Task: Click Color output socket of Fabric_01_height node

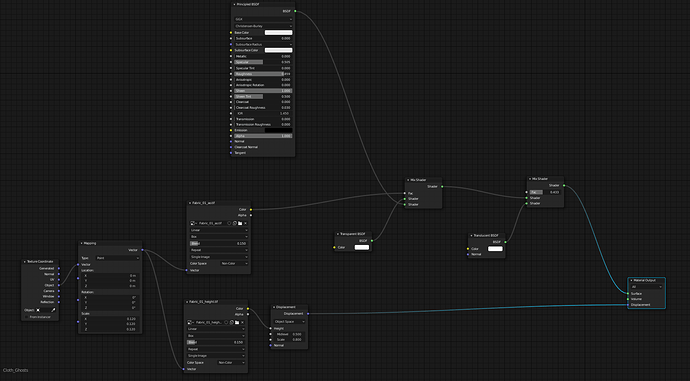Action: pos(248,308)
